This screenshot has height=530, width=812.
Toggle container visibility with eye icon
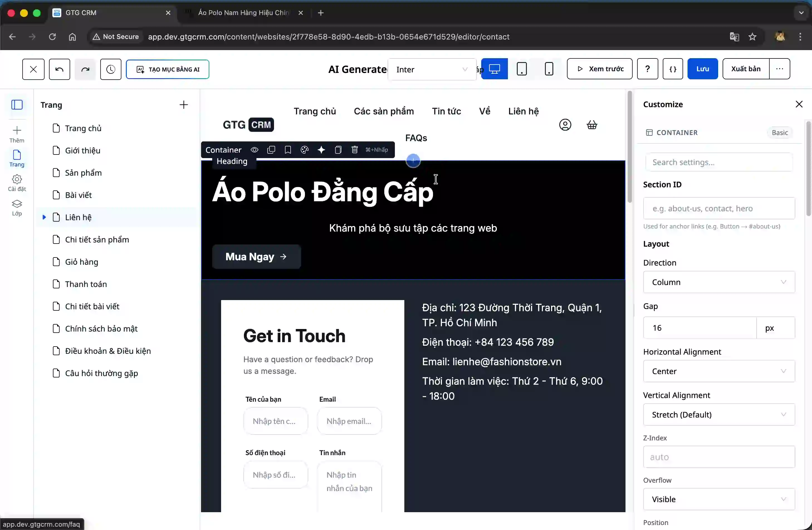[255, 150]
